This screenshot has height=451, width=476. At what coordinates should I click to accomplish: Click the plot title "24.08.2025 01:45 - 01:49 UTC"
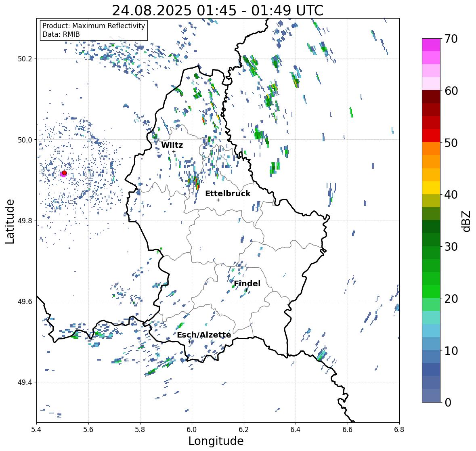tap(218, 10)
